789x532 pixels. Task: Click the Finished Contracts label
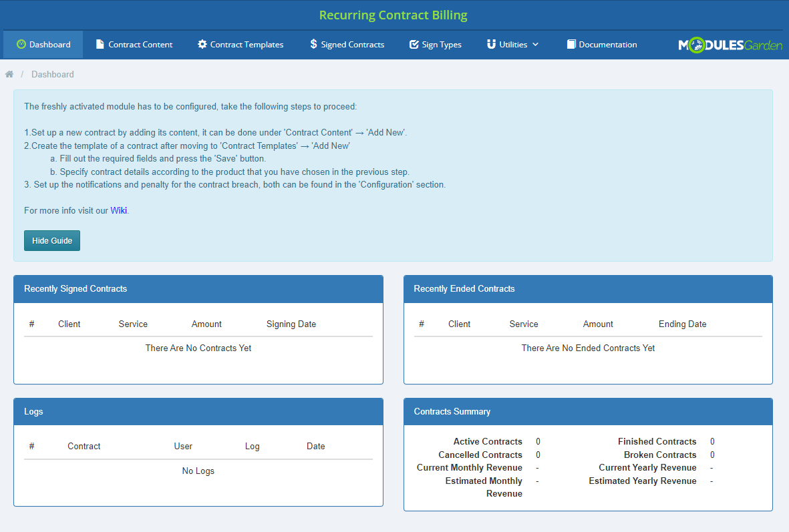[x=657, y=441]
